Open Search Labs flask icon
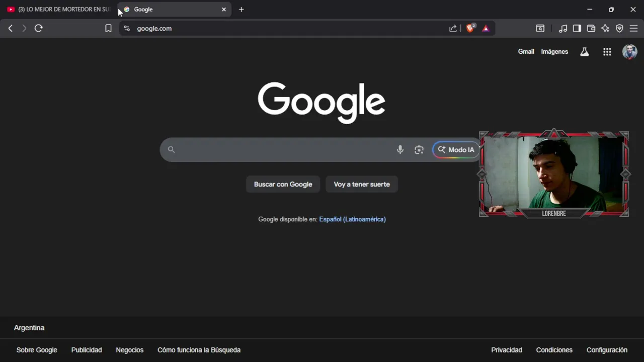 coord(585,52)
